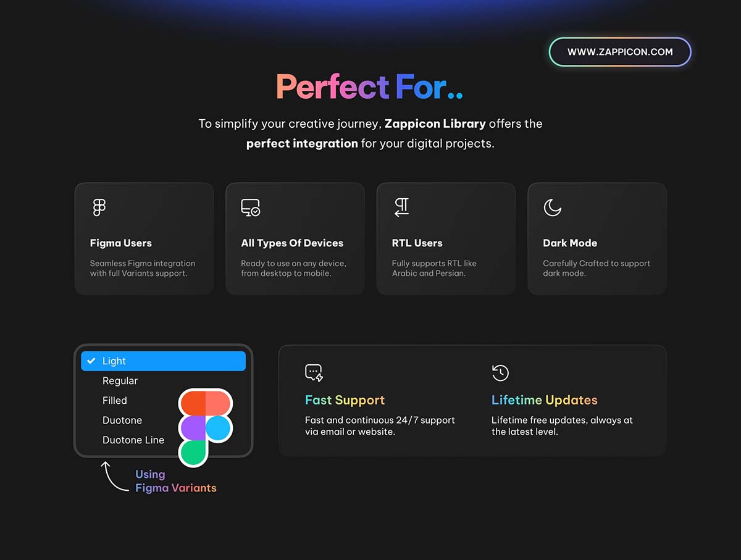
Task: Open the WWW.ZAPPICON.COM link button
Action: coord(620,52)
